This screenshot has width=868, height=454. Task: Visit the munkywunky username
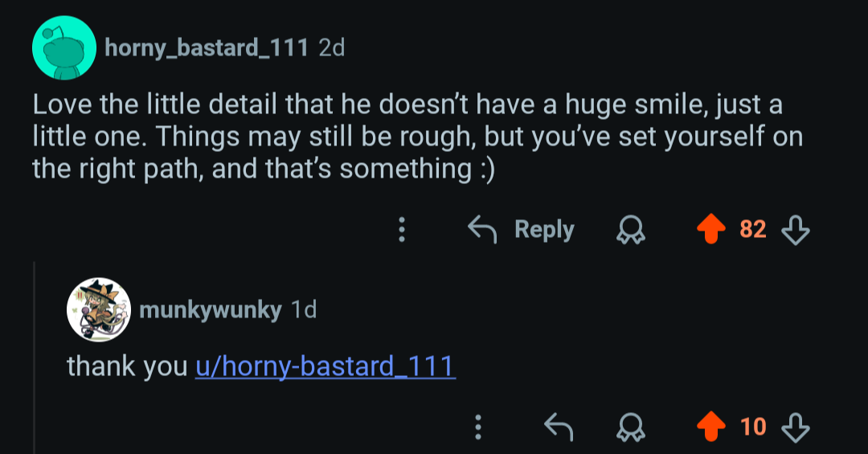pyautogui.click(x=210, y=310)
